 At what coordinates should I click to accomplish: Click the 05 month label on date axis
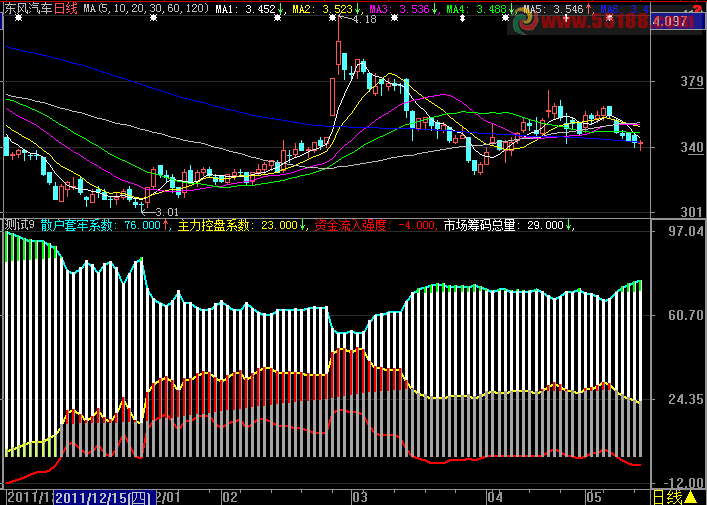[594, 498]
